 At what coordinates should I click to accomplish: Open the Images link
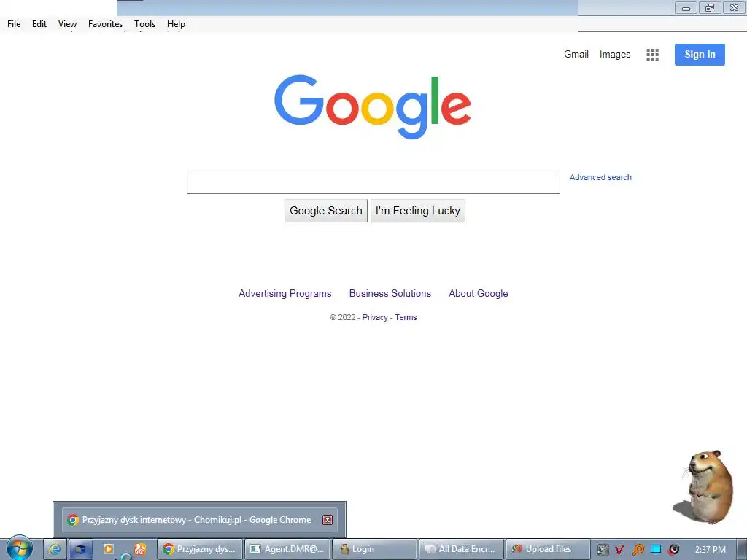point(614,54)
